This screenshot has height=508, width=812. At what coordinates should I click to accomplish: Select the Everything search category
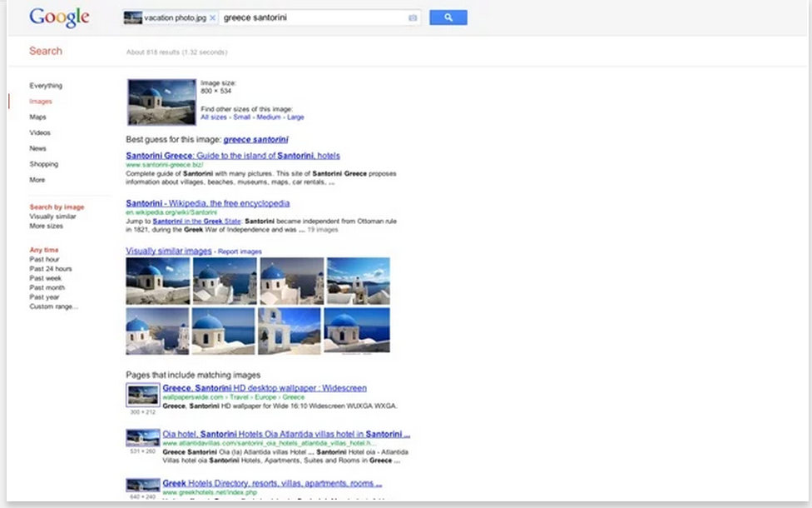46,86
